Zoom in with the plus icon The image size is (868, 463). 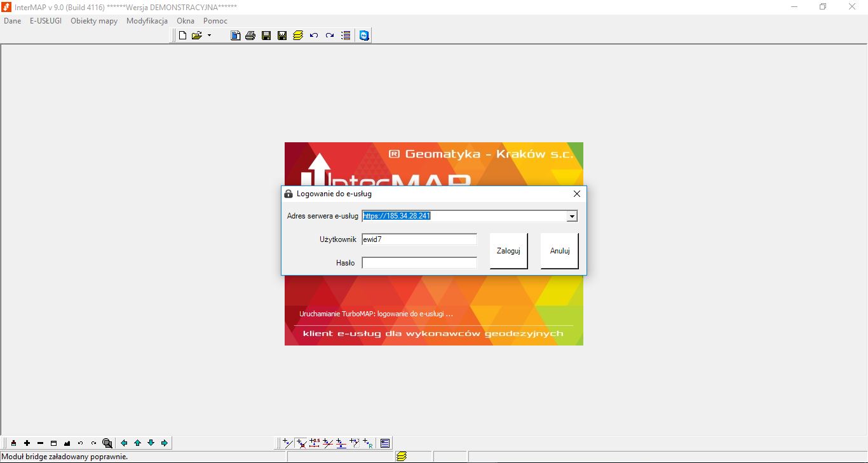click(x=27, y=443)
